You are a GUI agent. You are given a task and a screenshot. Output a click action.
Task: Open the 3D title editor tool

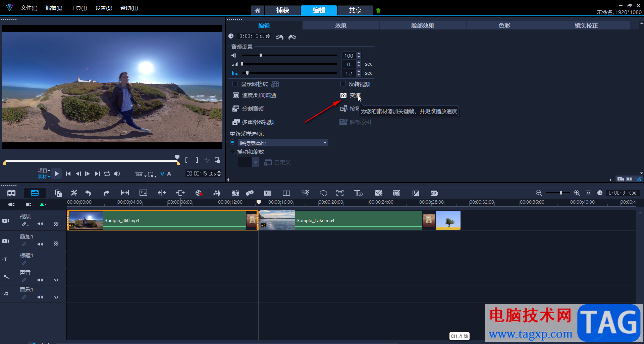[358, 193]
